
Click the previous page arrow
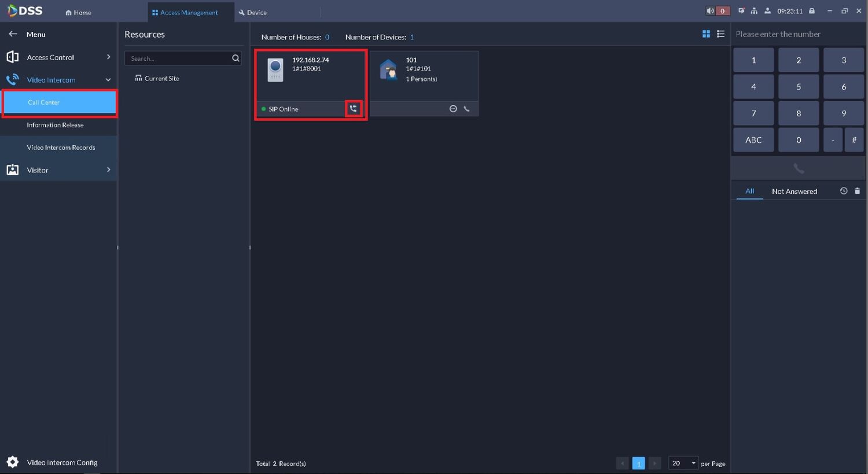coord(623,463)
